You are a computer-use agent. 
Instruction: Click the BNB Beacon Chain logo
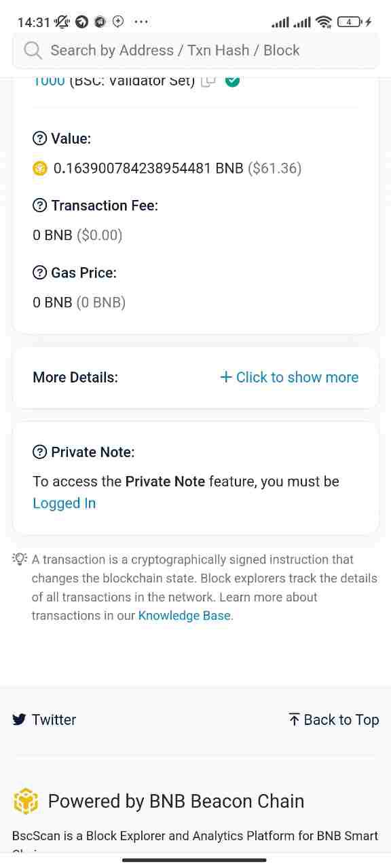click(26, 801)
